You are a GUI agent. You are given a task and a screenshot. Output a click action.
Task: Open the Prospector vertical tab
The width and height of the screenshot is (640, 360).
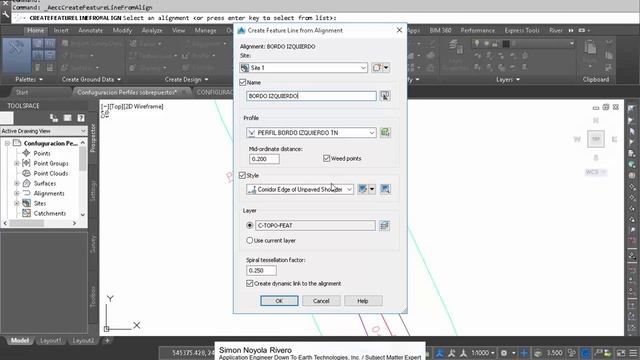(x=93, y=138)
